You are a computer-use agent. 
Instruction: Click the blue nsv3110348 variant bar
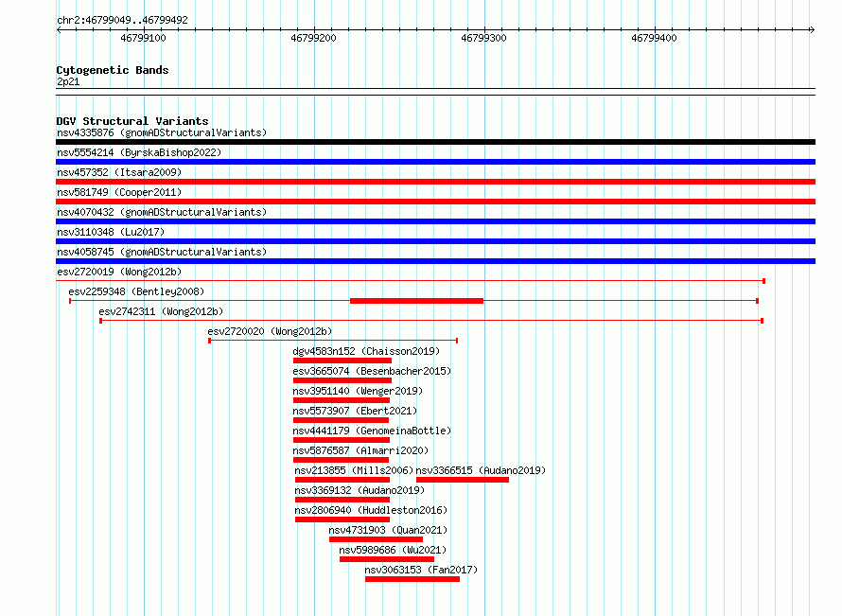(x=435, y=241)
